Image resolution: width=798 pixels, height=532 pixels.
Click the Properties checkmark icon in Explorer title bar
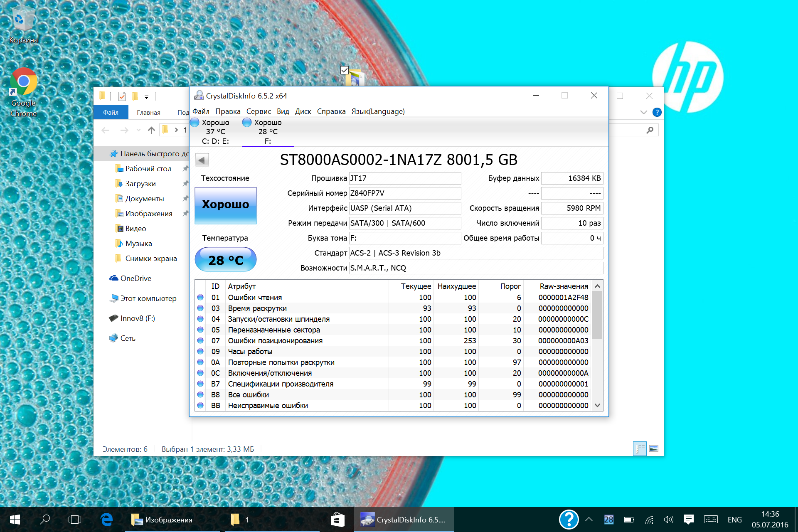[122, 96]
